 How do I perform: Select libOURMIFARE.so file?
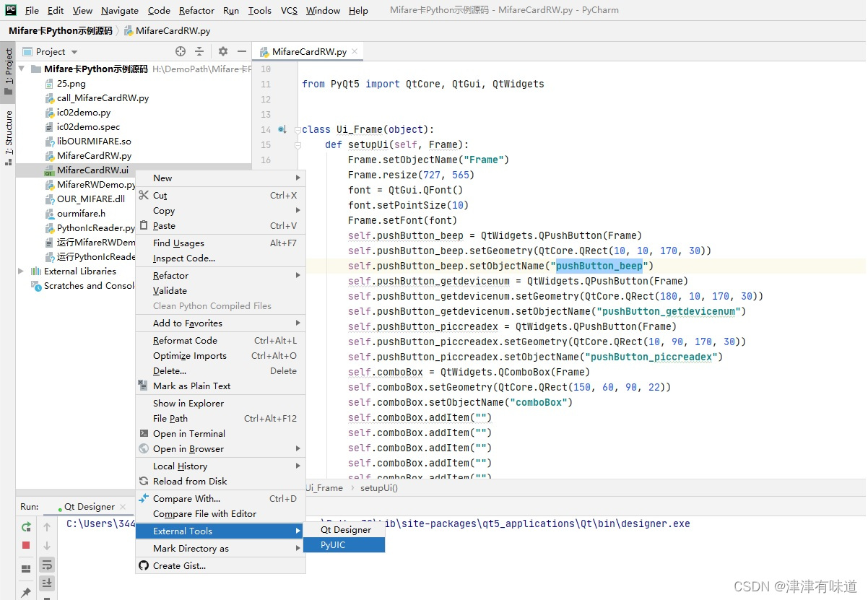[x=94, y=141]
